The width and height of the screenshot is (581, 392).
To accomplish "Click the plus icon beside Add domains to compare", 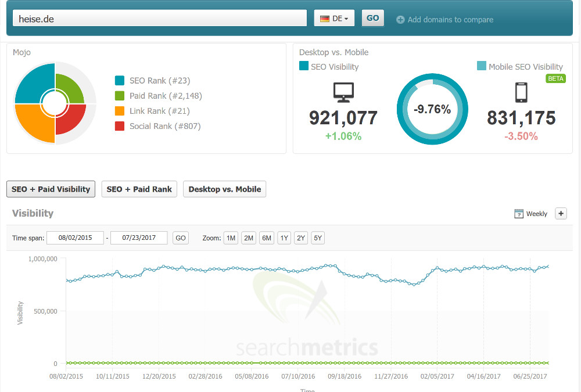I will tap(400, 19).
